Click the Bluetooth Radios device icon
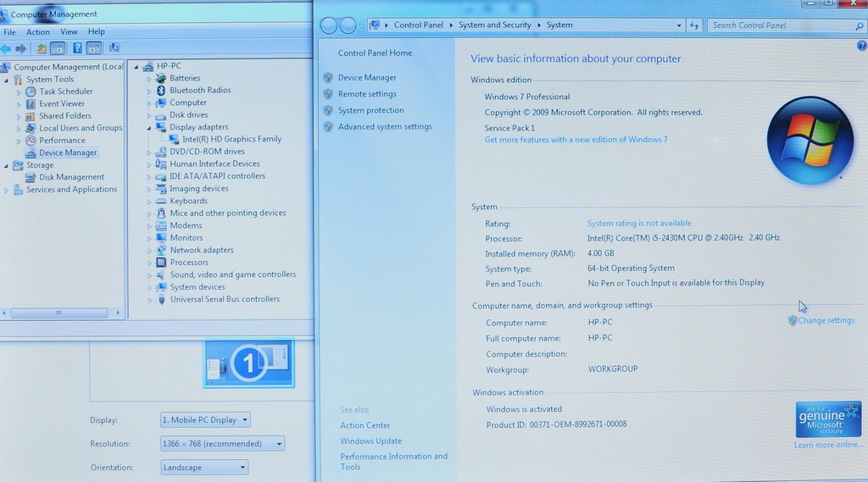868x482 pixels. point(161,90)
